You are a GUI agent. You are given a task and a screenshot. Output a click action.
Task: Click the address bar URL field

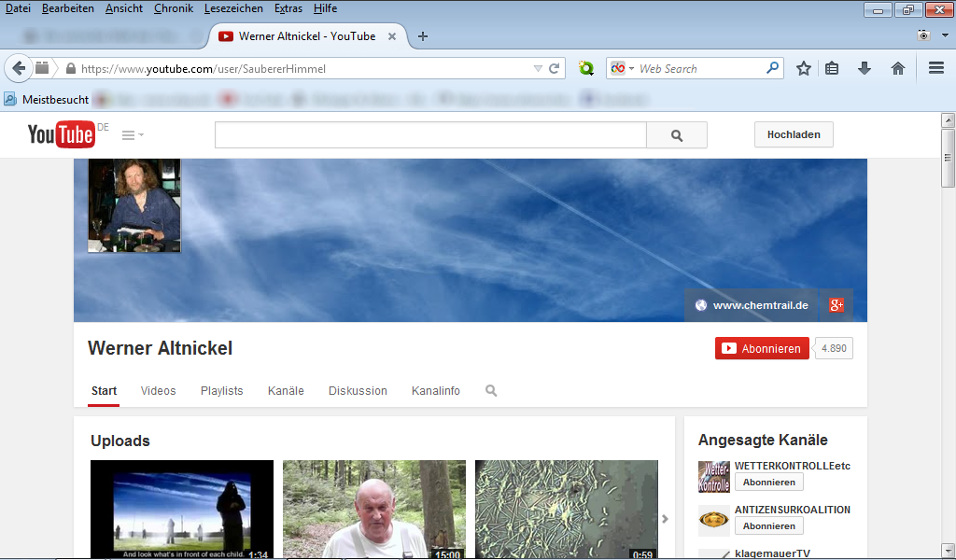coord(305,69)
